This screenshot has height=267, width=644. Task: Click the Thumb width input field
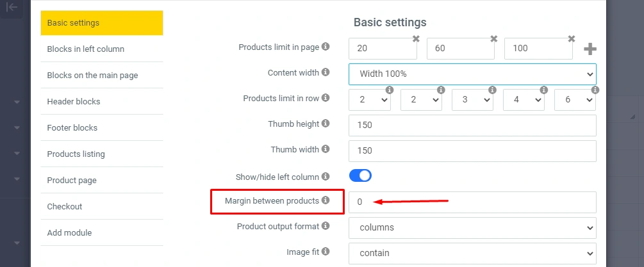(x=472, y=150)
